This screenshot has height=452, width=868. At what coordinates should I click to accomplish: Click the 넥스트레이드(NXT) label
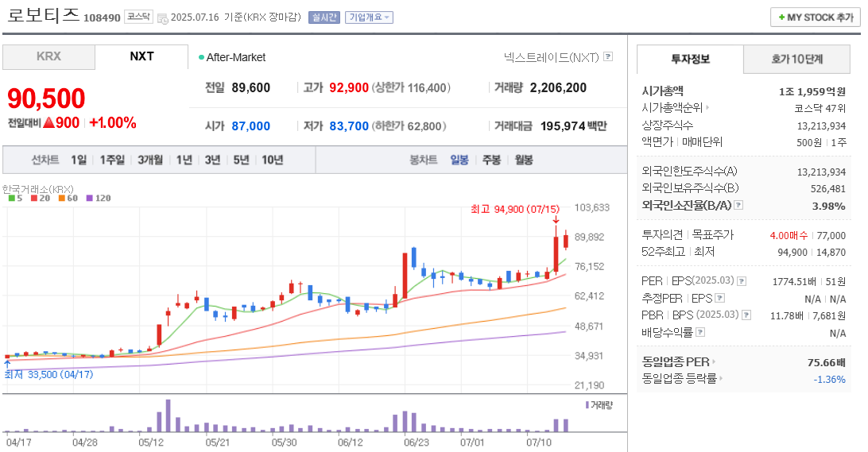[552, 57]
